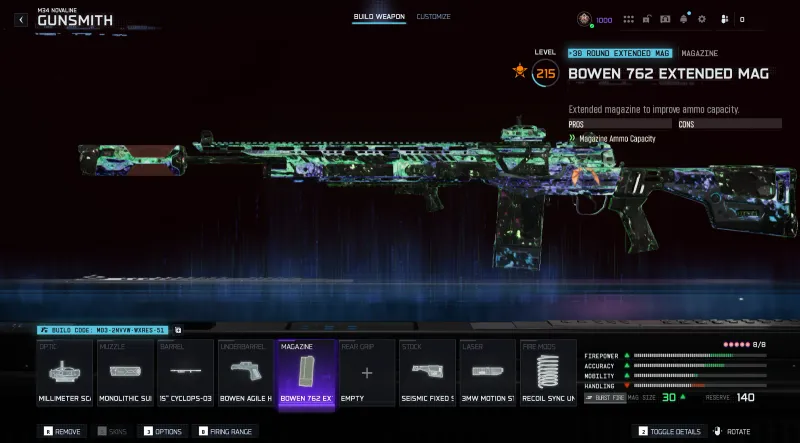Click the orange mastery star emblem
The height and width of the screenshot is (443, 800).
[x=520, y=70]
